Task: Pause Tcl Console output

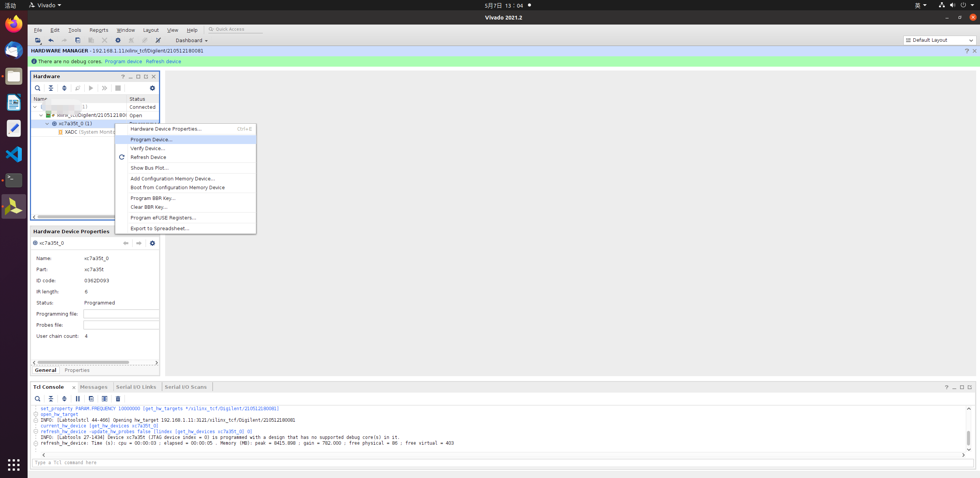Action: click(x=78, y=399)
